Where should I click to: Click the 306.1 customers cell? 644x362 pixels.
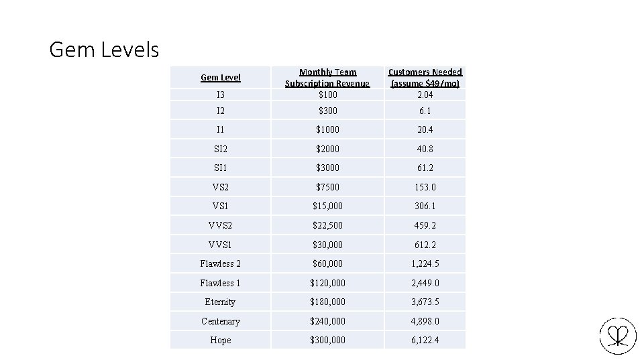(425, 206)
